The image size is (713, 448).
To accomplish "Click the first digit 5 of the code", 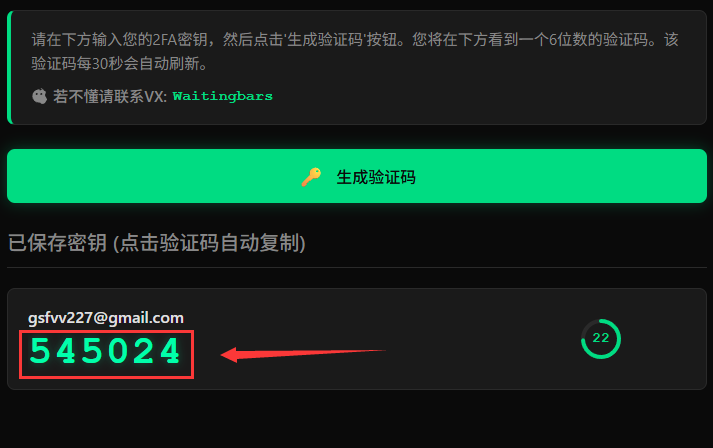I will 40,351.
